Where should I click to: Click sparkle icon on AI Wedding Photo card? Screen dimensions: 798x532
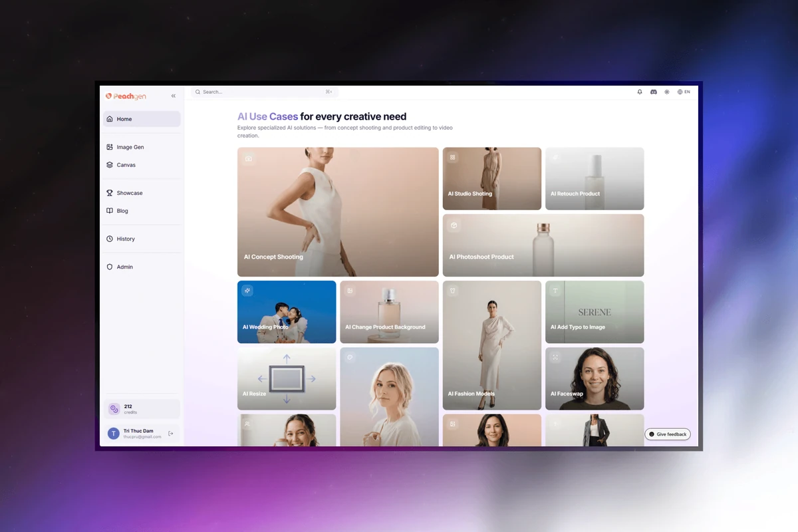(247, 291)
